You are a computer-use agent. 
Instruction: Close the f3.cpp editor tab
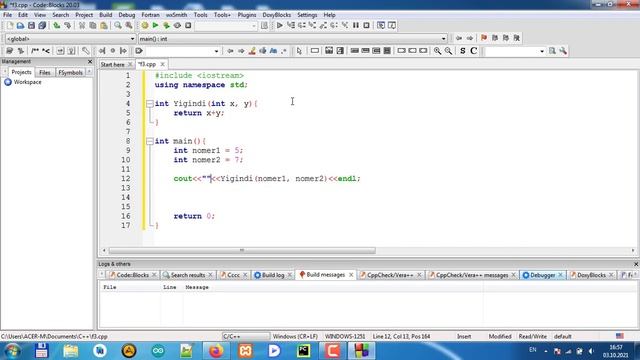(162, 64)
